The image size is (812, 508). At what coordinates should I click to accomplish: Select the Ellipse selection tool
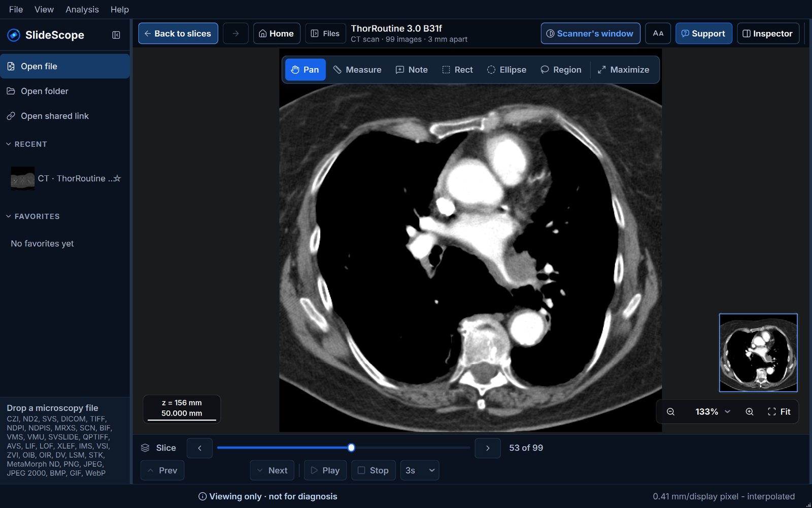click(506, 70)
